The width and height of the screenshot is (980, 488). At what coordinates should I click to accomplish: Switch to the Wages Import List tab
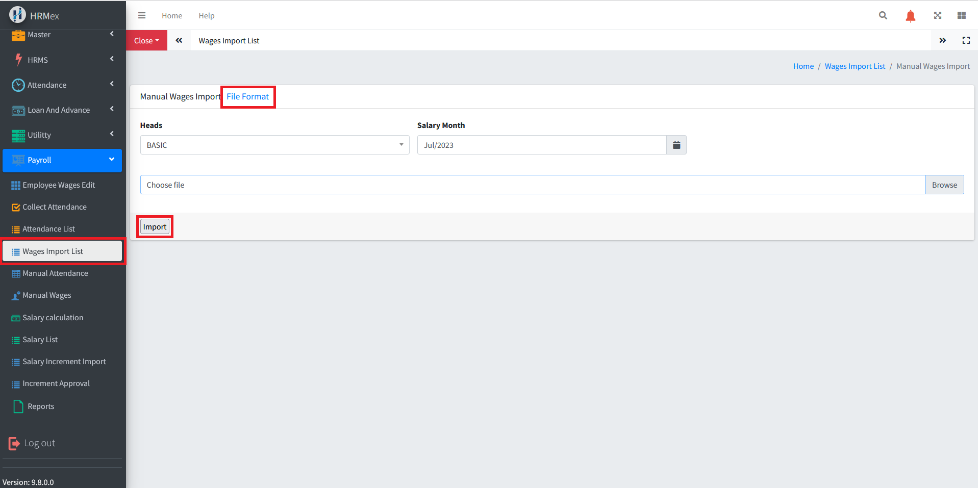pos(229,41)
